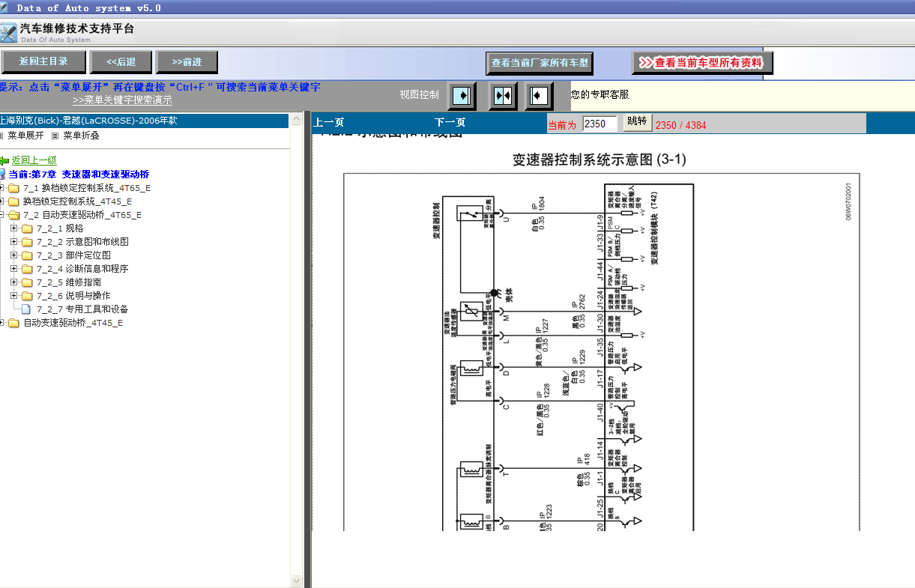Screen dimensions: 915x588
Task: Select the 7_2_4 诊断信息和程序 label
Action: pyautogui.click(x=82, y=269)
